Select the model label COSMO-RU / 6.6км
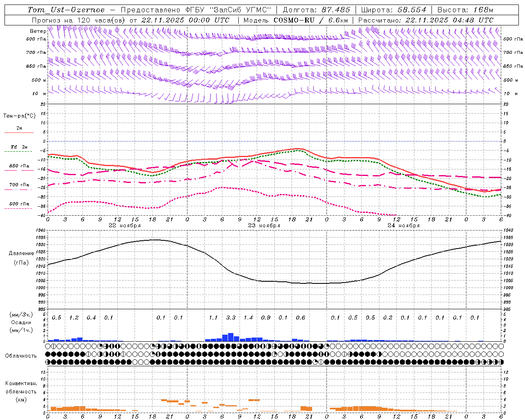 tap(311, 20)
